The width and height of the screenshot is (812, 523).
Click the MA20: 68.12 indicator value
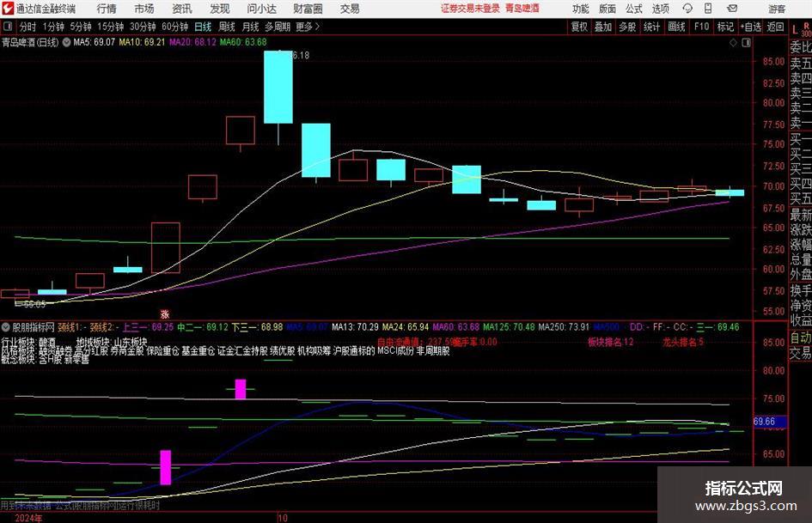(x=192, y=42)
